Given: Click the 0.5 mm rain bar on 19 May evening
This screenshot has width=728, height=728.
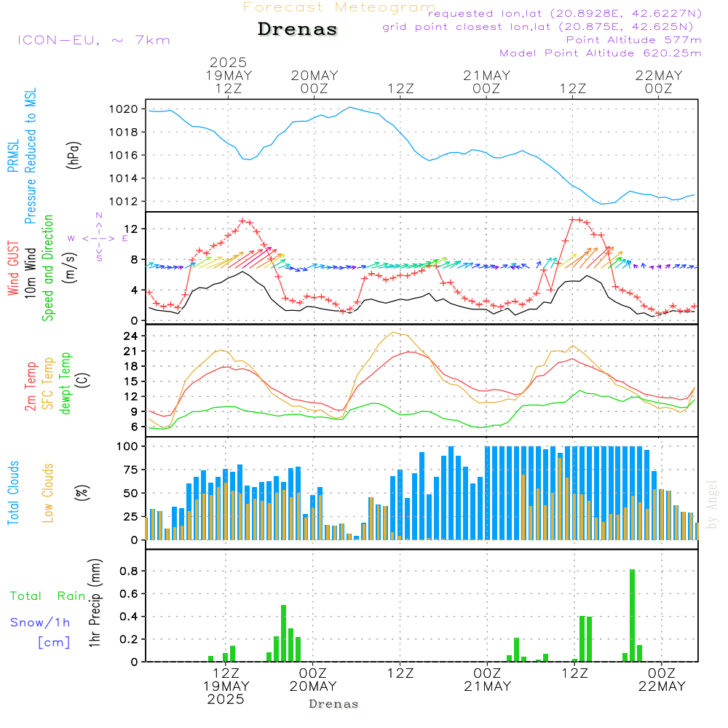Looking at the screenshot, I should [284, 633].
